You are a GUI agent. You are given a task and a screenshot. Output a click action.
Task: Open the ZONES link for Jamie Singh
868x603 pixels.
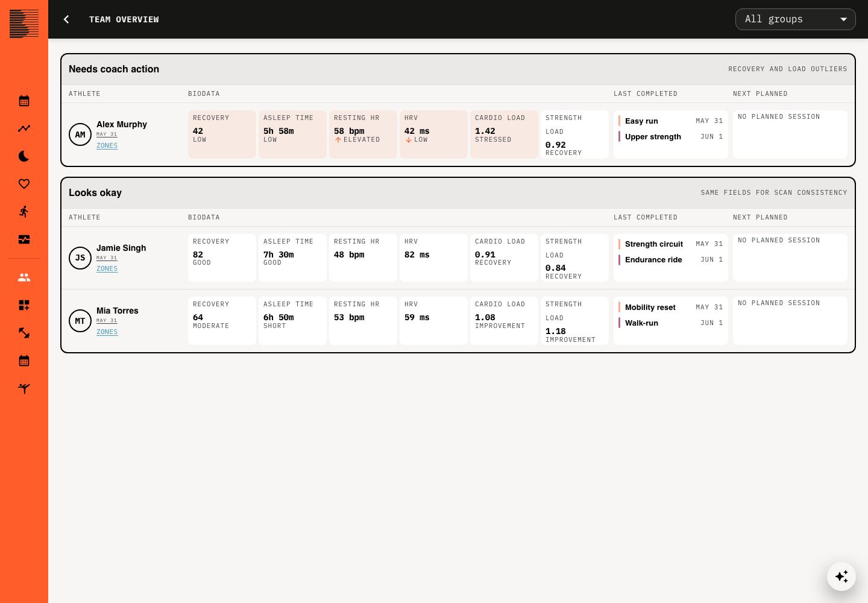pyautogui.click(x=107, y=268)
